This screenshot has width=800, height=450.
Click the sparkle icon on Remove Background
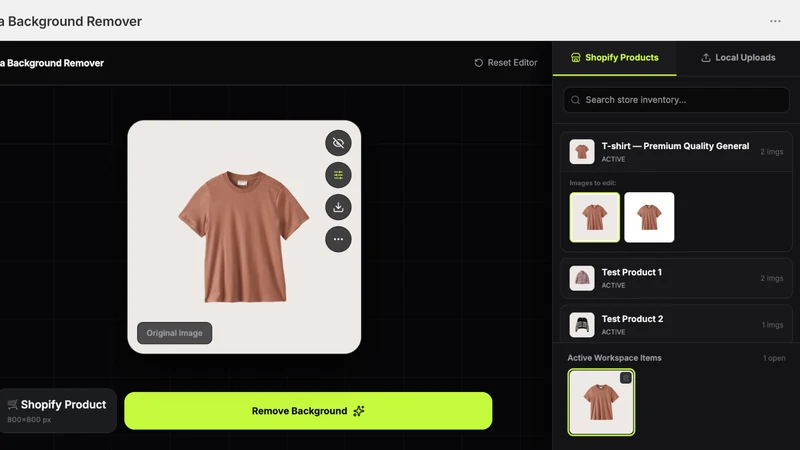(x=359, y=411)
